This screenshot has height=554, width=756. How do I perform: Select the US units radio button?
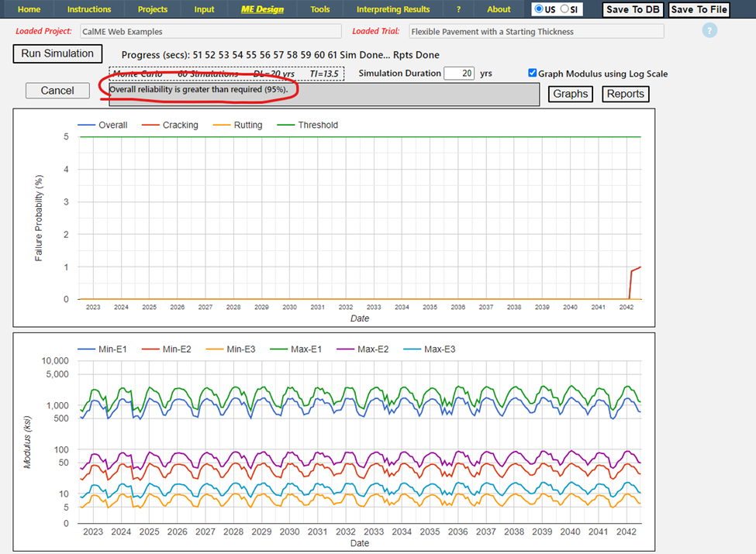(540, 9)
